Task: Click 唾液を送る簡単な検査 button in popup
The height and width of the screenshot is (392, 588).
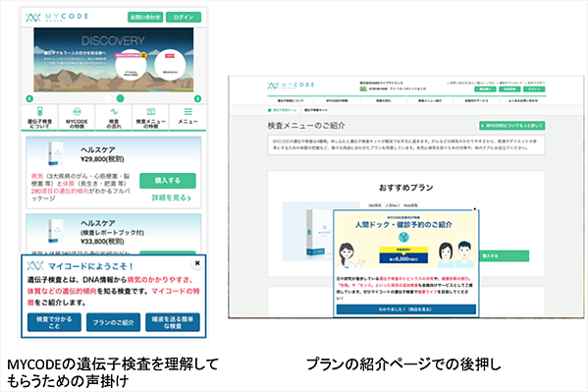Action: point(173,322)
